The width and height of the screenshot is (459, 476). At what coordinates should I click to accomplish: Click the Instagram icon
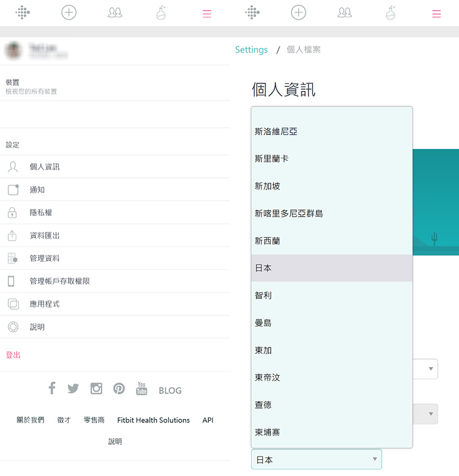(96, 388)
